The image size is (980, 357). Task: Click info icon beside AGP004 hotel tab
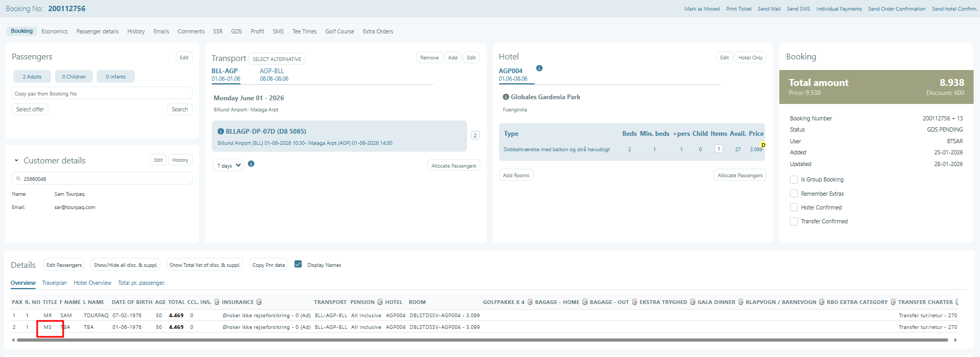click(x=539, y=68)
